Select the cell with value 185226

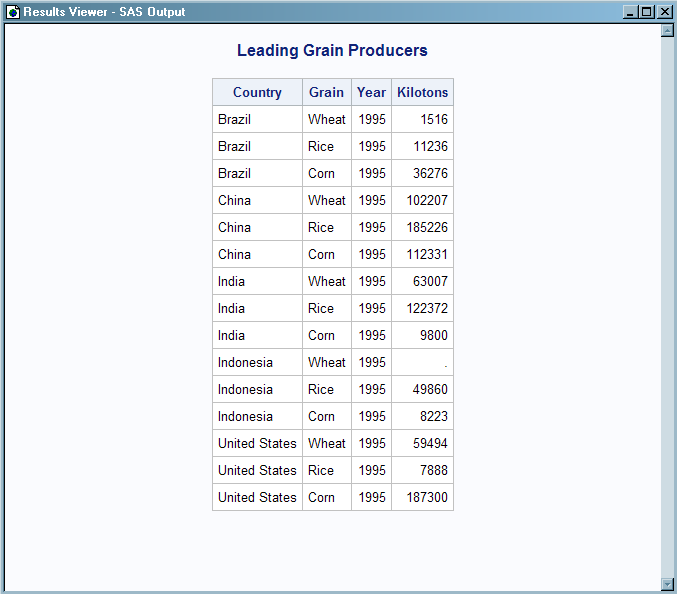pos(422,228)
